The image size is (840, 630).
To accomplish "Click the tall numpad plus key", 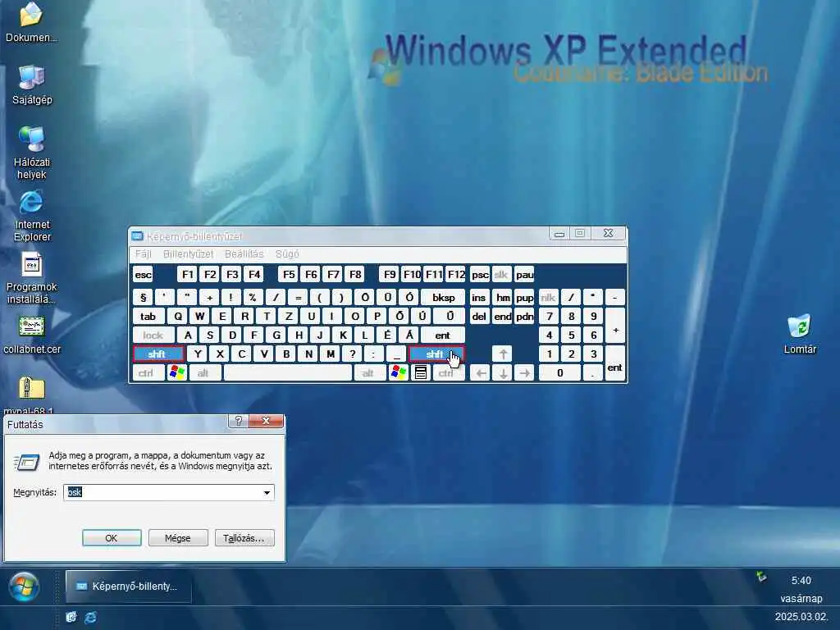I will tap(615, 326).
